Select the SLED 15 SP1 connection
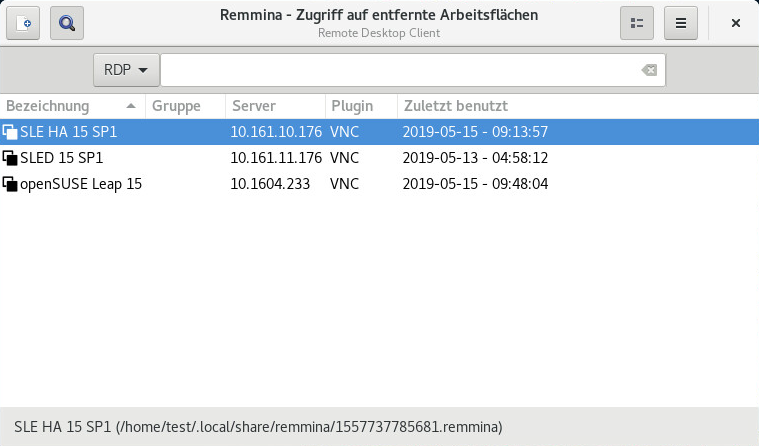Image resolution: width=759 pixels, height=446 pixels. (62, 158)
